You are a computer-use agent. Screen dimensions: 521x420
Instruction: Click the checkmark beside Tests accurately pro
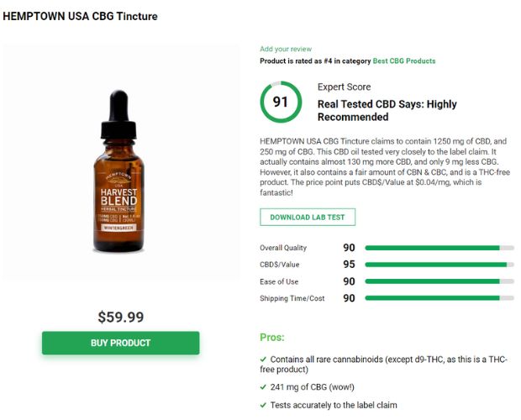coord(263,405)
